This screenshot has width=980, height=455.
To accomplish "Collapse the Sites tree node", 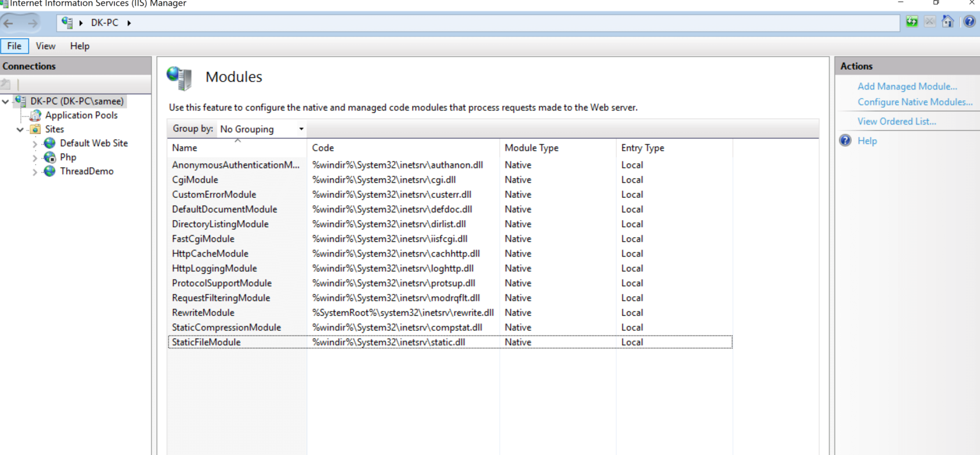I will (x=20, y=130).
